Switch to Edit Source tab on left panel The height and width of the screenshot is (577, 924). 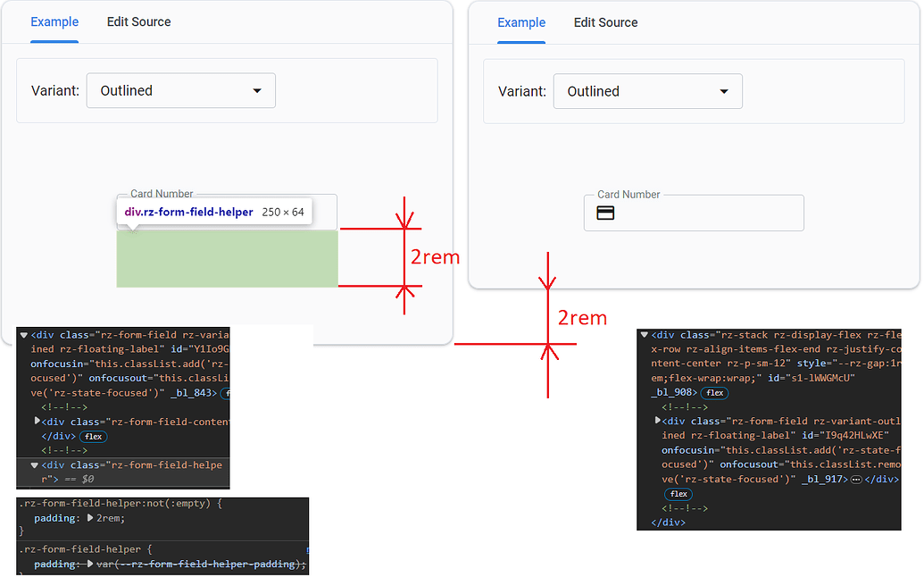138,21
